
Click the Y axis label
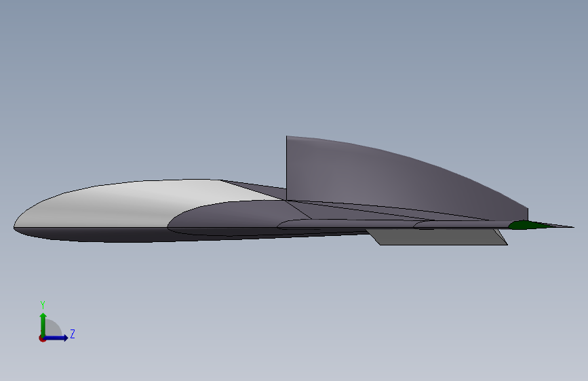[43, 305]
